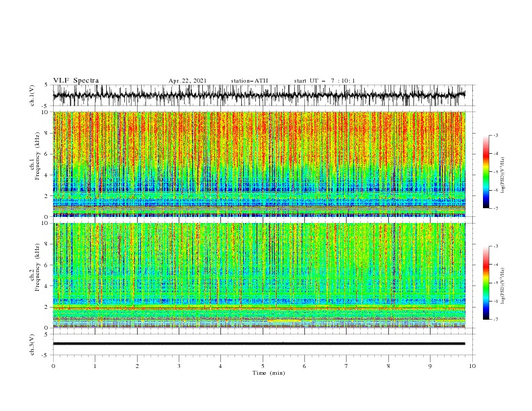Screen dimensions: 532x411
Task: Click the "Time (min)" axis title
Action: [x=269, y=373]
